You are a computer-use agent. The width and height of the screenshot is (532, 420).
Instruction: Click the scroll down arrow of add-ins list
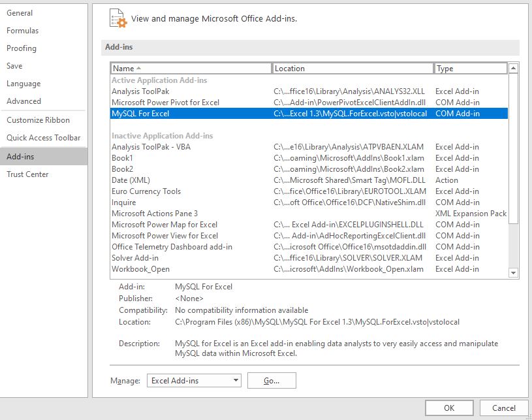(513, 272)
